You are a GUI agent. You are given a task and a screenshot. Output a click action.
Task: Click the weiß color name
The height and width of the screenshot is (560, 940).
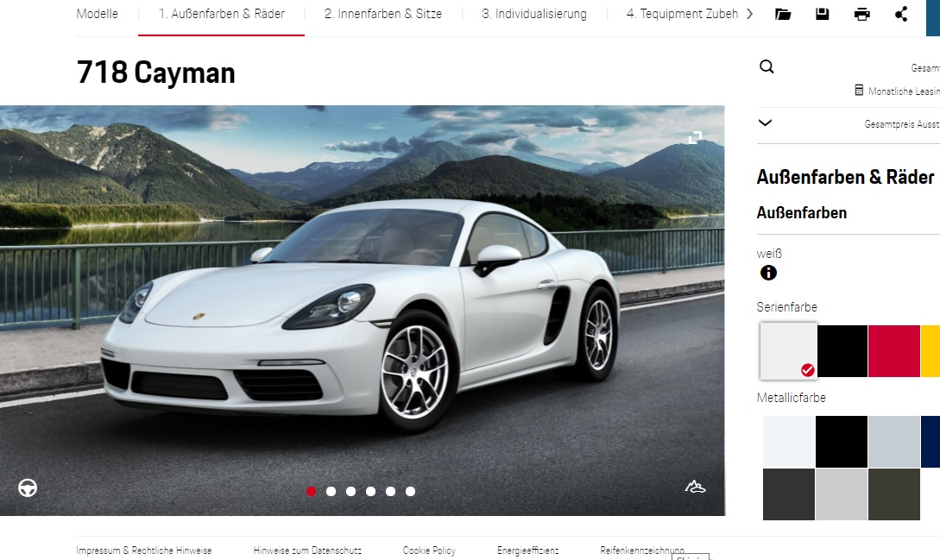point(769,254)
